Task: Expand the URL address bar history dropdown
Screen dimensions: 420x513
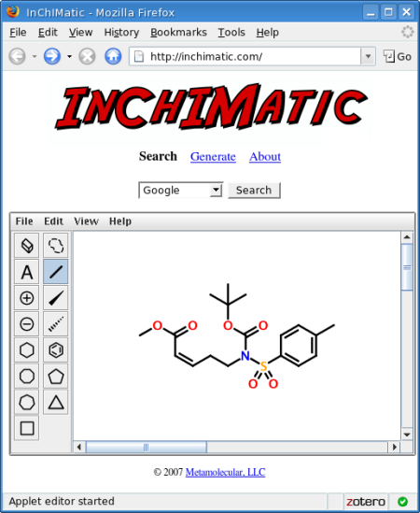Action: pos(368,57)
